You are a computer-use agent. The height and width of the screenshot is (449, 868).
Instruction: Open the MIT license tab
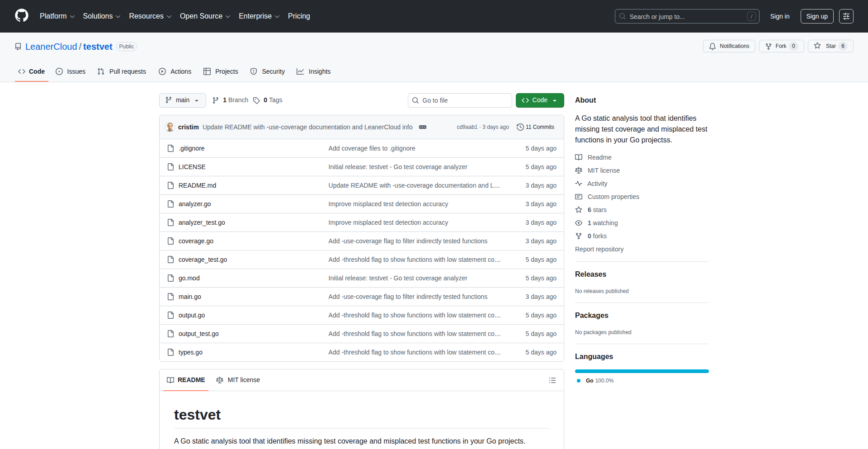pos(238,380)
